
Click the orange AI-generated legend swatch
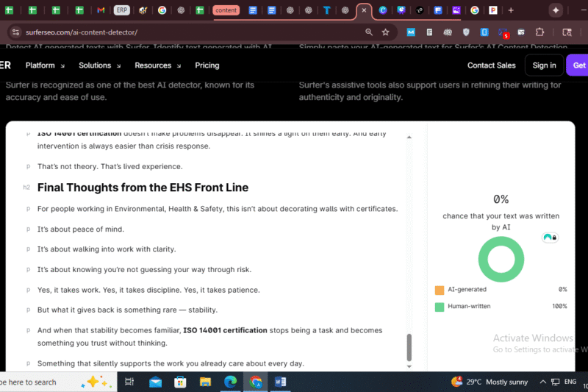tap(440, 290)
